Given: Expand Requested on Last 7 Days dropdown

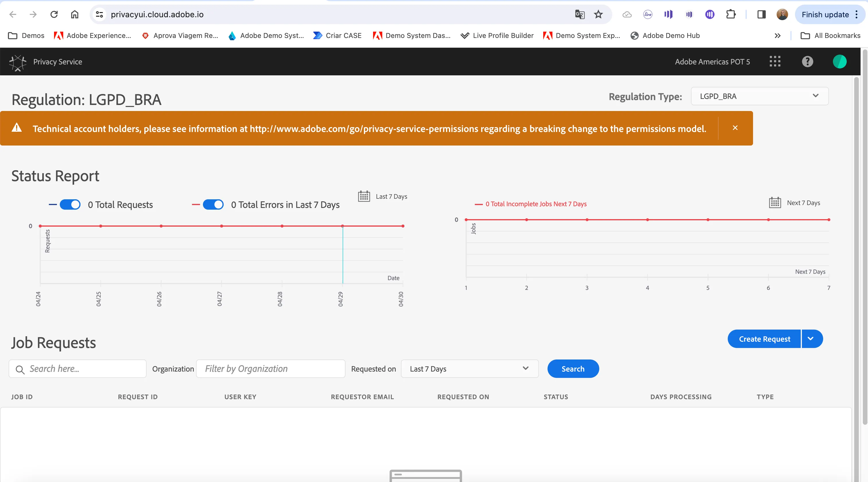Looking at the screenshot, I should [x=470, y=369].
